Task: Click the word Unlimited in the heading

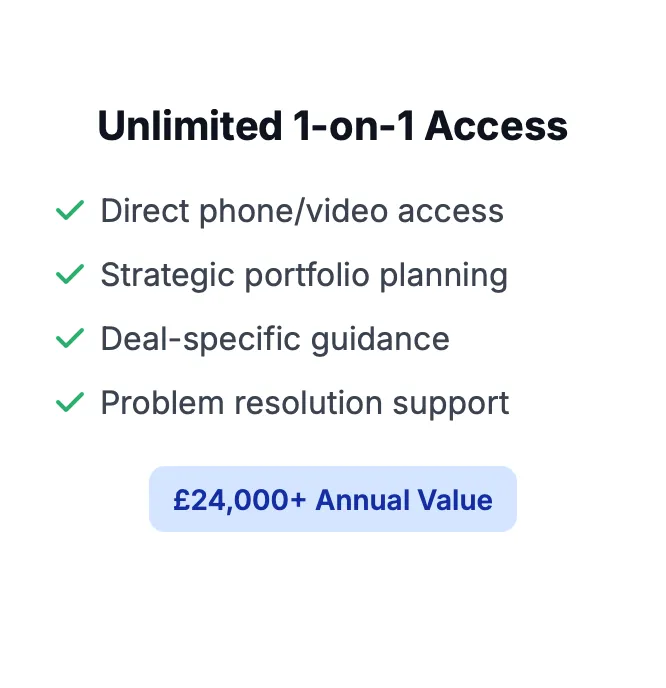Action: coord(190,126)
